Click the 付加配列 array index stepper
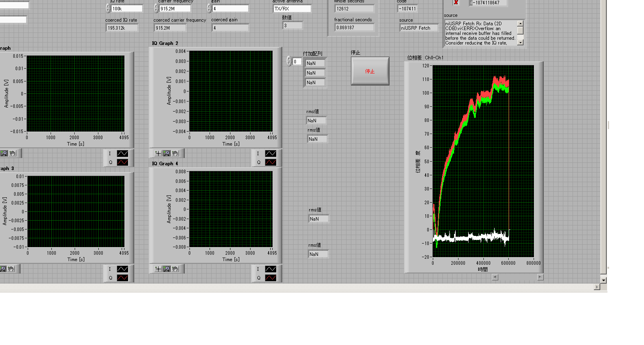The width and height of the screenshot is (644, 345). (x=289, y=61)
